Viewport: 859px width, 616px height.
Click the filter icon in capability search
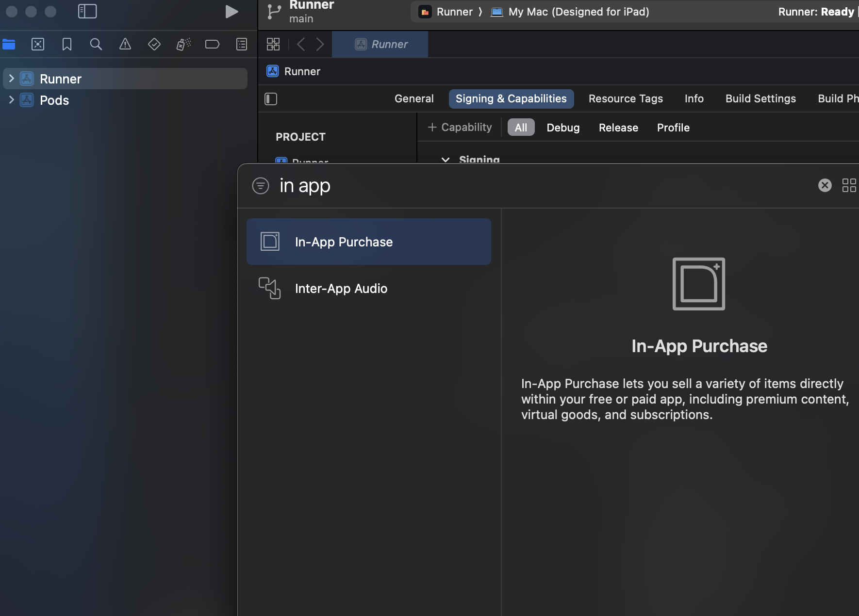click(x=261, y=185)
